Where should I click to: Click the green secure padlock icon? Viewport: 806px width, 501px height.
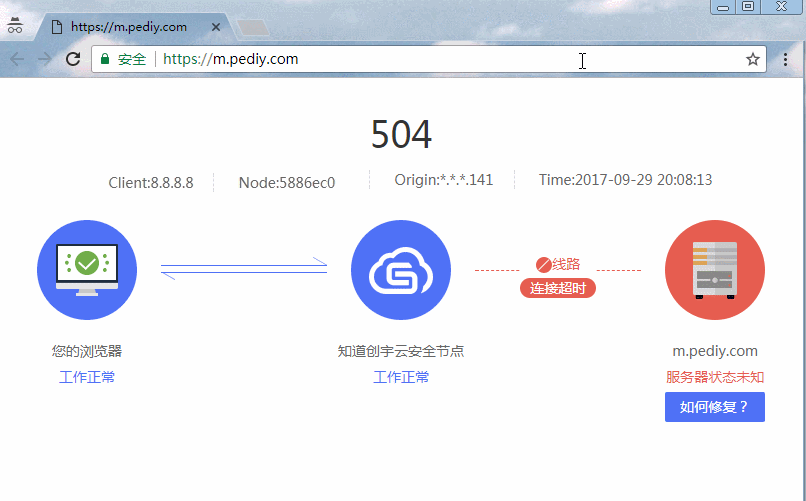tap(105, 59)
